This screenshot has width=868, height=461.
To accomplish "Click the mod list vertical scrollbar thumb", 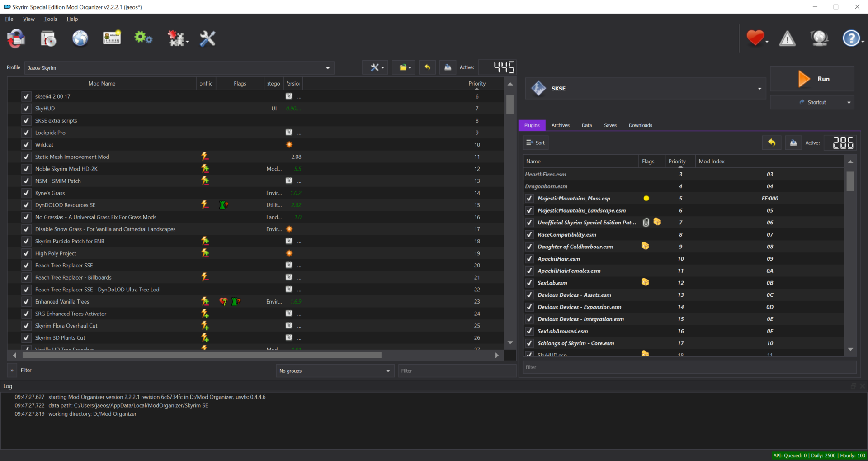I will (x=510, y=105).
